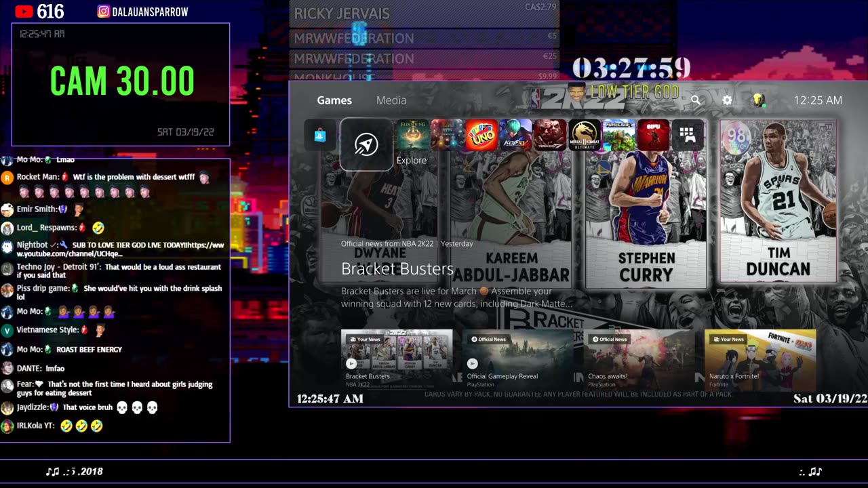868x488 pixels.
Task: Open the user profile avatar
Action: (759, 100)
